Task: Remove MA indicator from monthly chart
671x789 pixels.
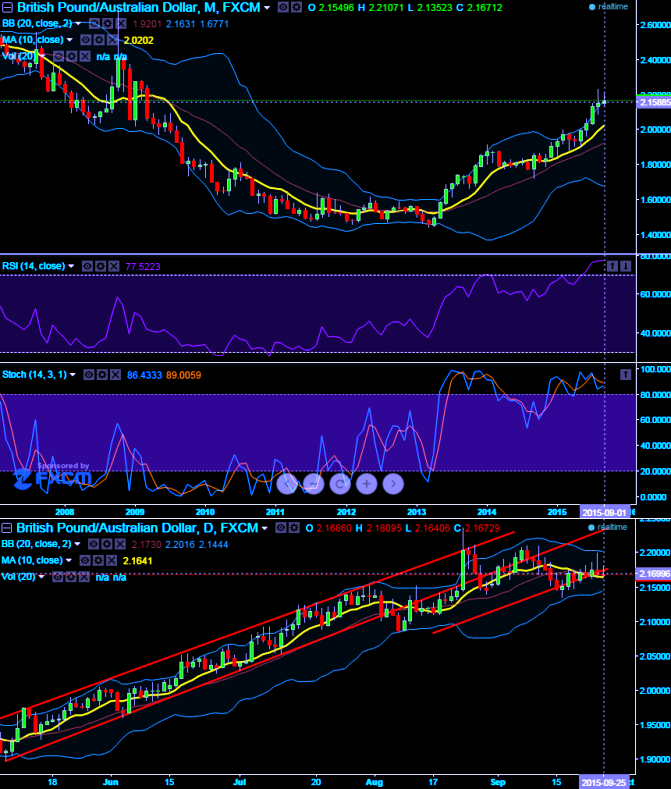Action: coord(112,40)
